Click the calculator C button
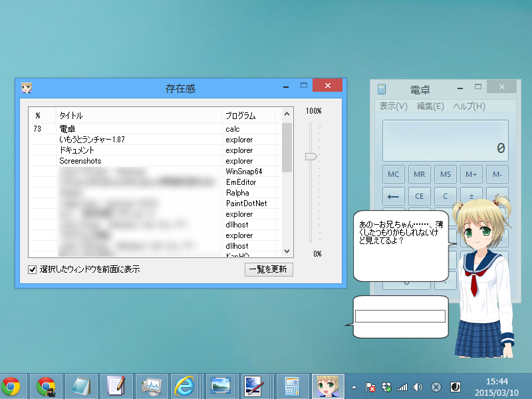This screenshot has height=399, width=532. click(x=446, y=196)
